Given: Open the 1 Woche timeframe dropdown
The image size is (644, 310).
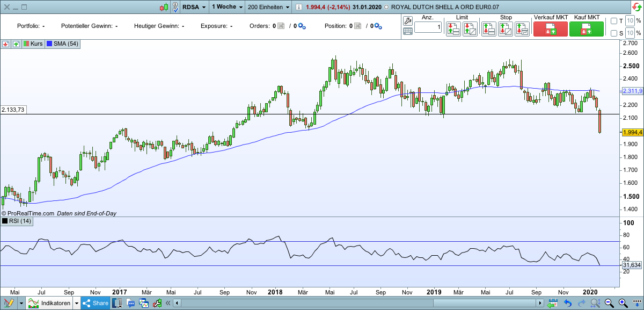Looking at the screenshot, I should [228, 7].
